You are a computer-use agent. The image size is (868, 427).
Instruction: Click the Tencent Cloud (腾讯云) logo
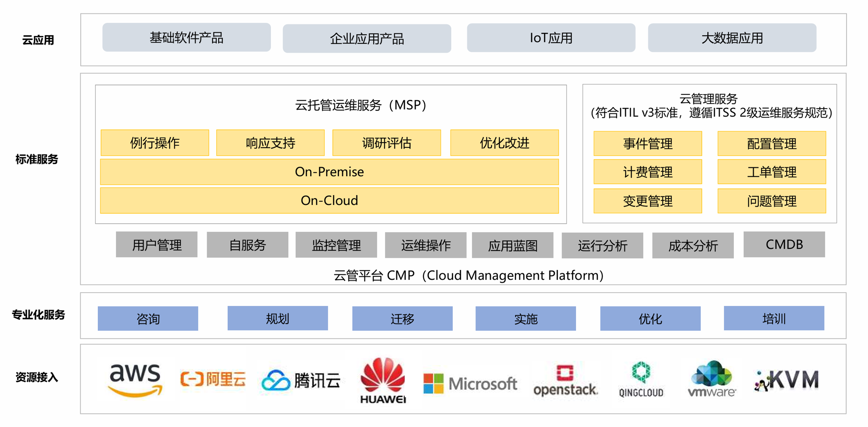(301, 380)
